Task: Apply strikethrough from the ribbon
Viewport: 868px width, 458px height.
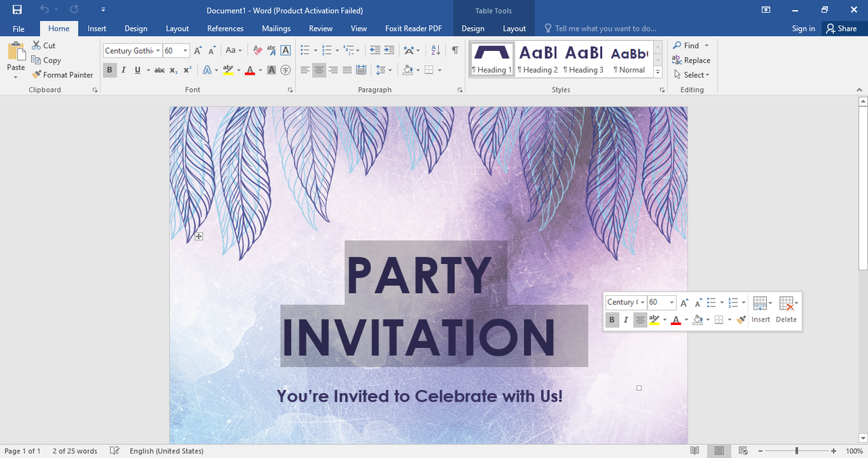Action: pos(159,70)
